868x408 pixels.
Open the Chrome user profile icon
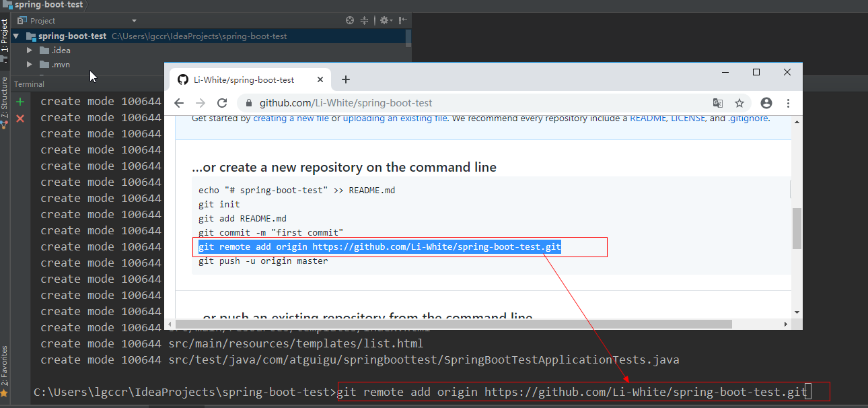(766, 103)
